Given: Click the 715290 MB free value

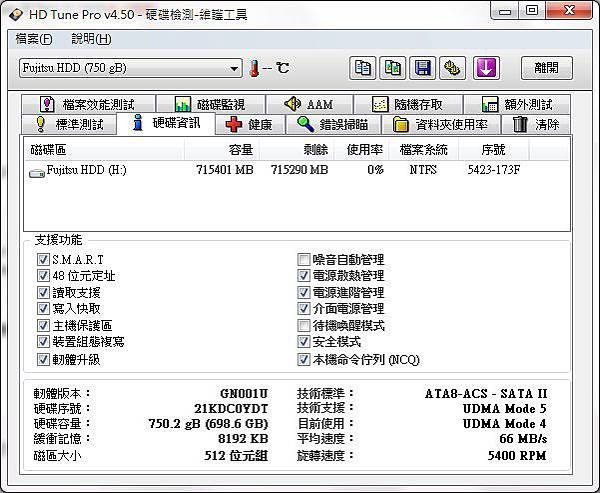Looking at the screenshot, I should [x=299, y=170].
